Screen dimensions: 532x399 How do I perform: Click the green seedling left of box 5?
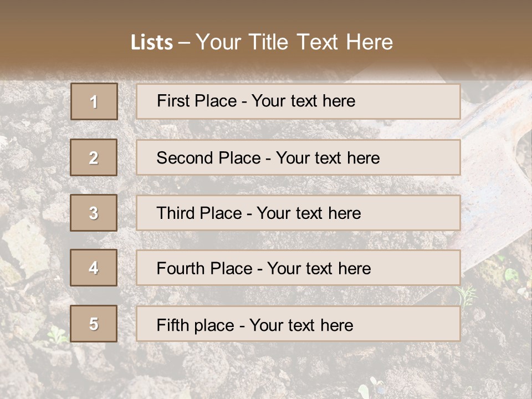tap(57, 335)
